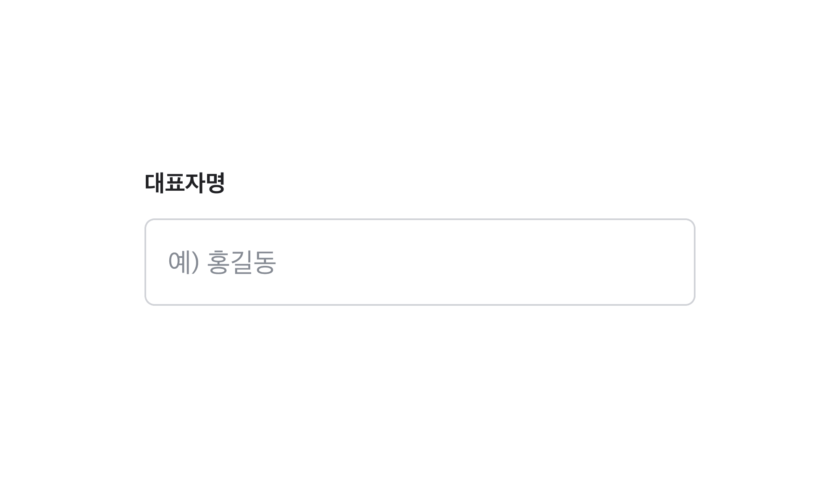The width and height of the screenshot is (840, 504).
Task: Click the bold 대표자명 heading
Action: tap(185, 183)
